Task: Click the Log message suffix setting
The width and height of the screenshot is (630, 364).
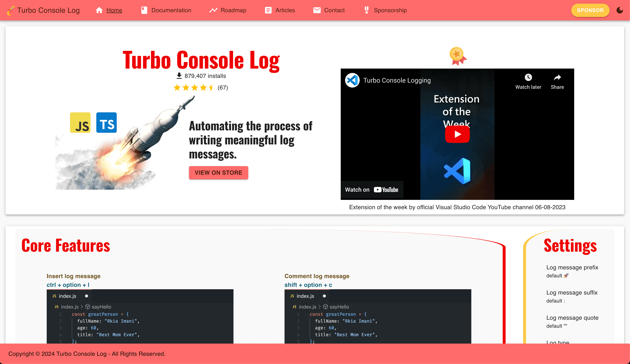Action: [x=572, y=293]
